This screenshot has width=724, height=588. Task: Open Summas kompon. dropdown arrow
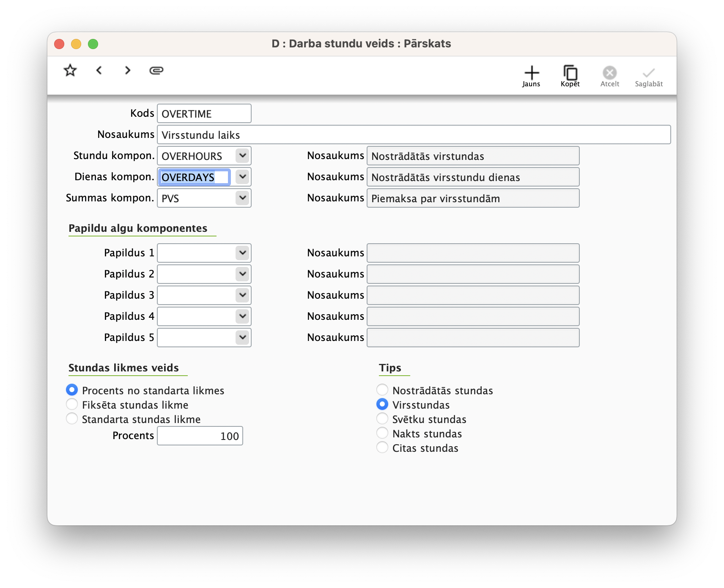coord(243,198)
